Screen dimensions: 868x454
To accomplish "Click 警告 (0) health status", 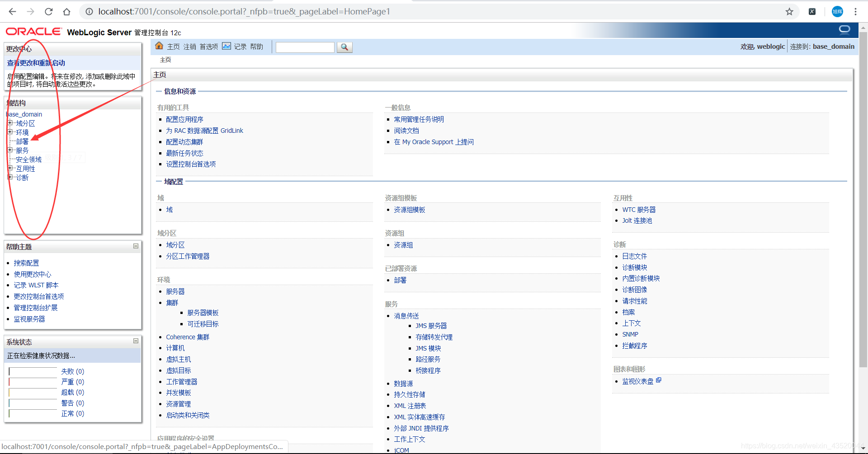I will point(73,403).
